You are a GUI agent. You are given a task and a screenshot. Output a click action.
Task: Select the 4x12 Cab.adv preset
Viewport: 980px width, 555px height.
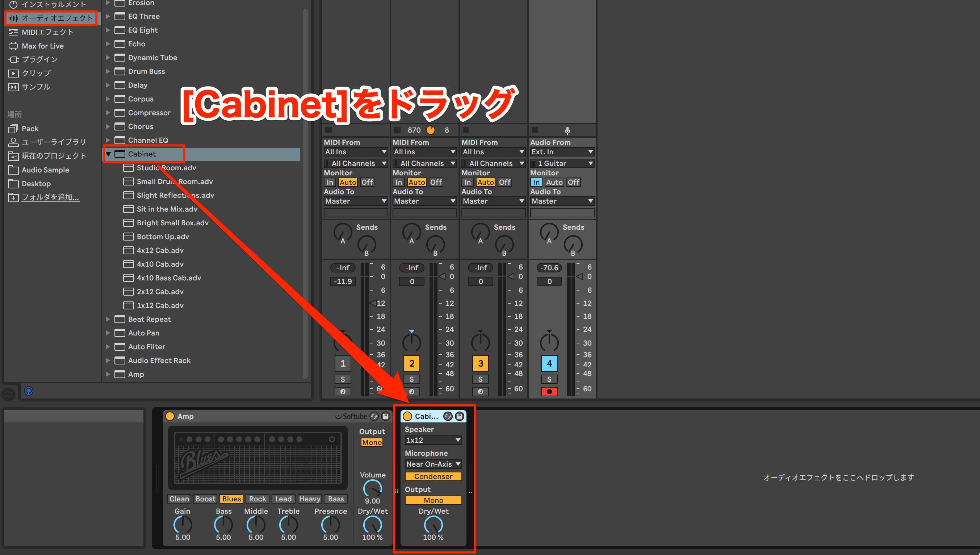pos(160,250)
